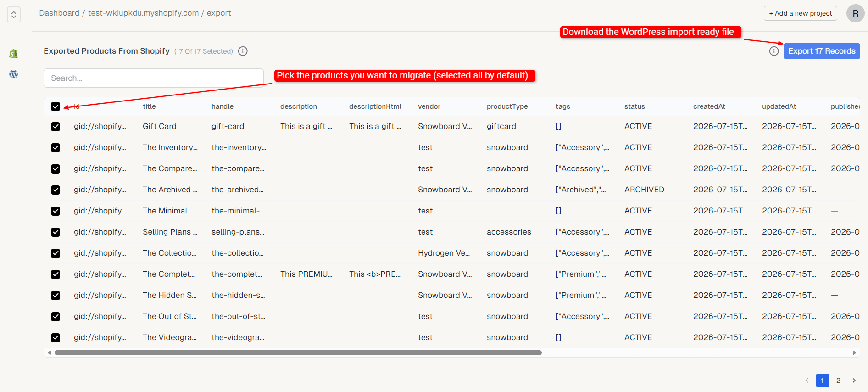Click the horizontal table scrollbar thumb
Image resolution: width=868 pixels, height=392 pixels.
click(x=298, y=353)
